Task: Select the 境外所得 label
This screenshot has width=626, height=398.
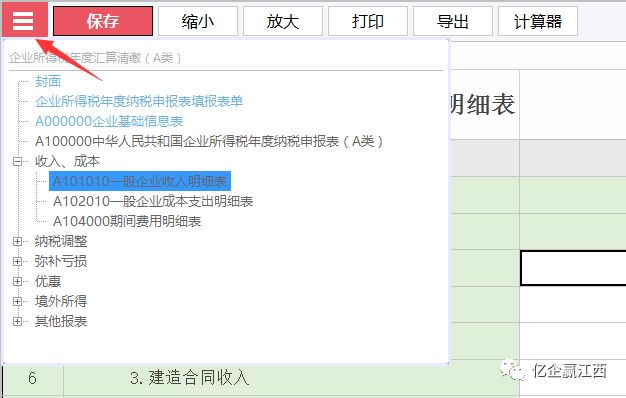Action: click(x=61, y=301)
